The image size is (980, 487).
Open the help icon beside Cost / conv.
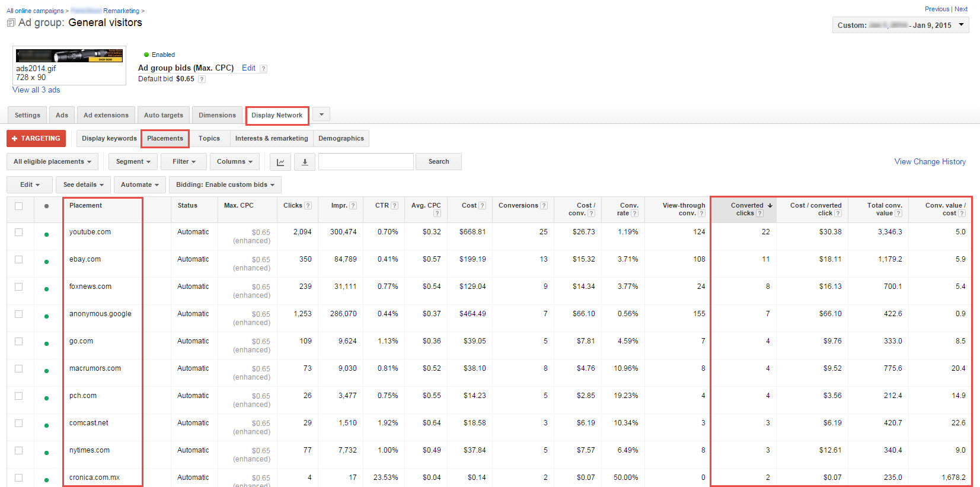(591, 214)
